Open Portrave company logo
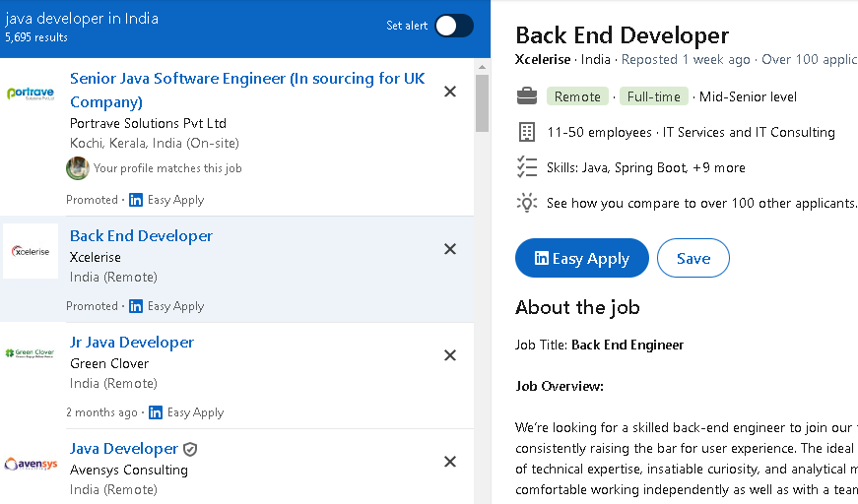858x504 pixels. coord(31,94)
